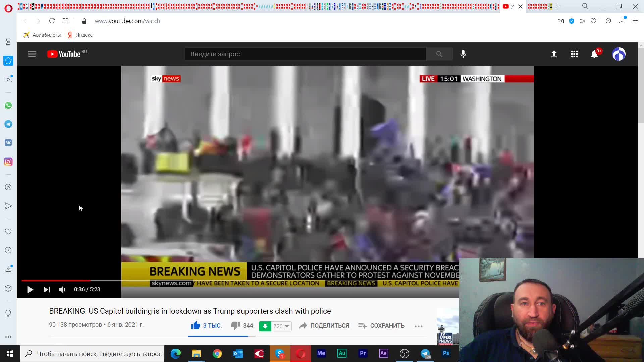Open Telegram in Opera sidebar
Screen dimensions: 644x362
click(x=8, y=124)
